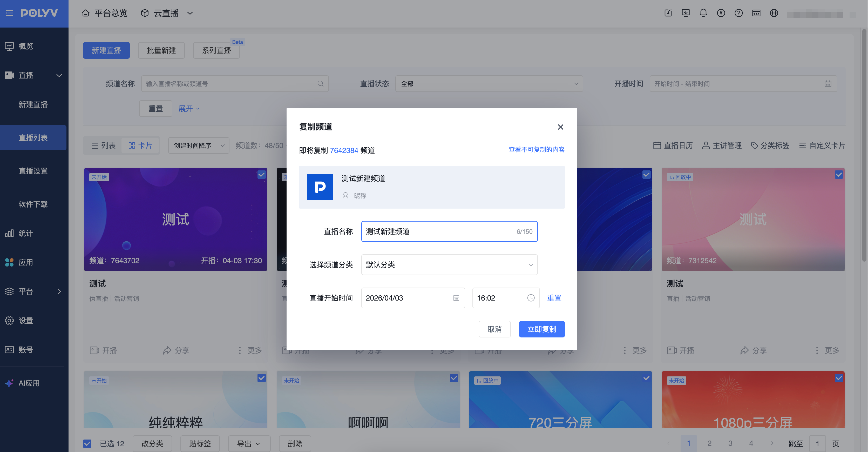Switch to 卡片 card view
The width and height of the screenshot is (868, 452).
coord(140,145)
